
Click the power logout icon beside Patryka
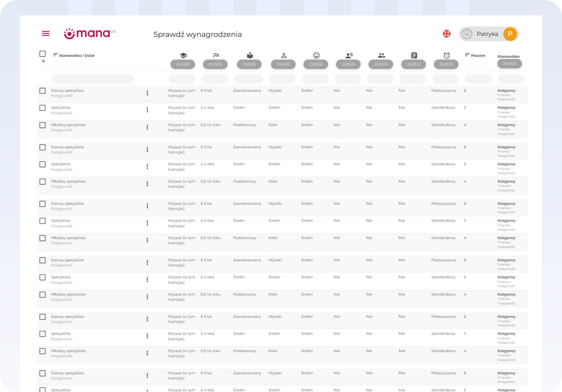point(467,34)
